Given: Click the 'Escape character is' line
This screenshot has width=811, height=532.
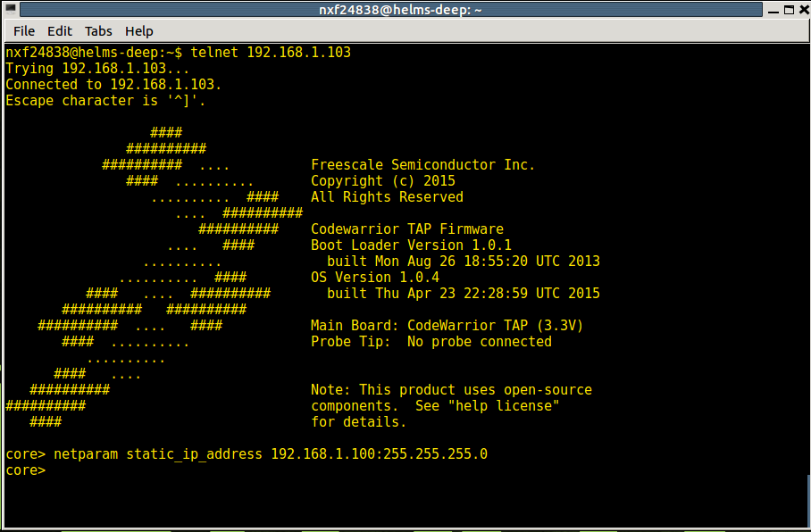Looking at the screenshot, I should click(105, 100).
